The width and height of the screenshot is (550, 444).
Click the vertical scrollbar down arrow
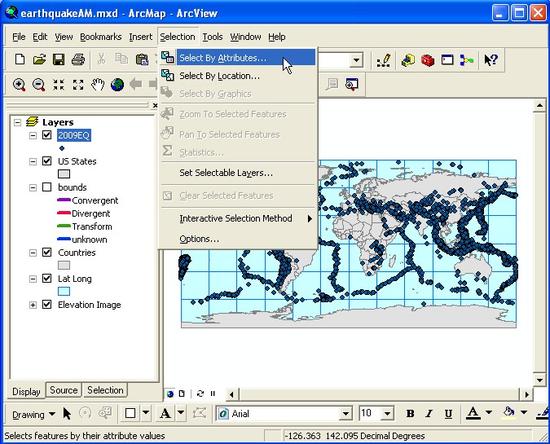point(539,379)
